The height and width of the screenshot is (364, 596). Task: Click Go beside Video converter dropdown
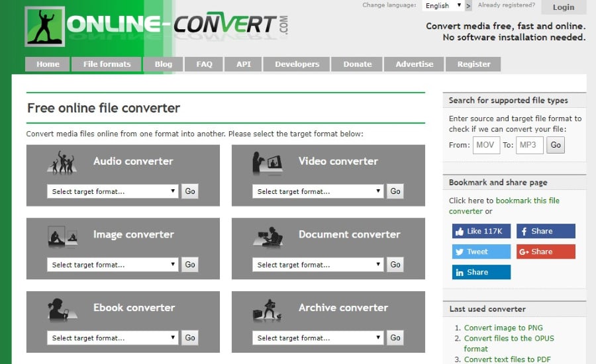395,191
